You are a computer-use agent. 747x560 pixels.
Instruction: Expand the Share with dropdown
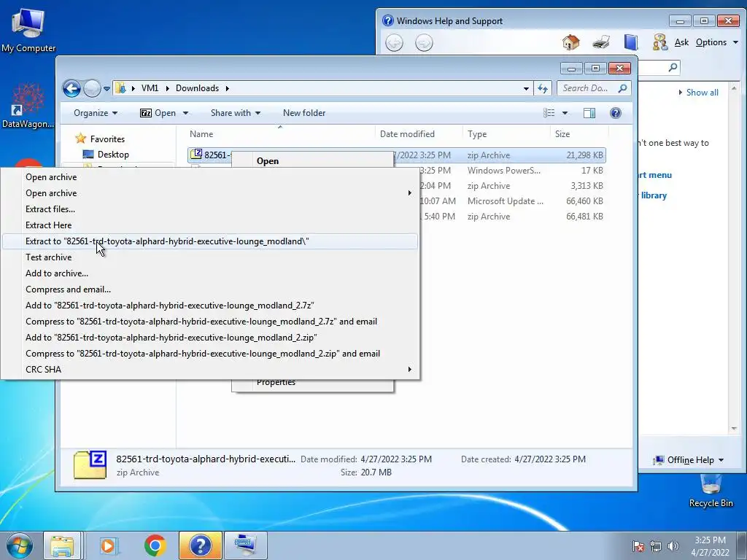pos(236,113)
